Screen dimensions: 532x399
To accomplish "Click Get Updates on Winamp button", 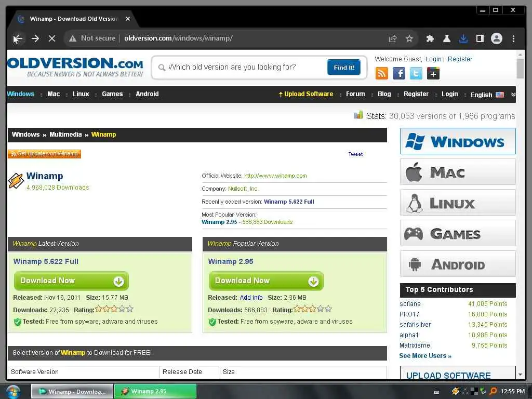I will tap(45, 154).
